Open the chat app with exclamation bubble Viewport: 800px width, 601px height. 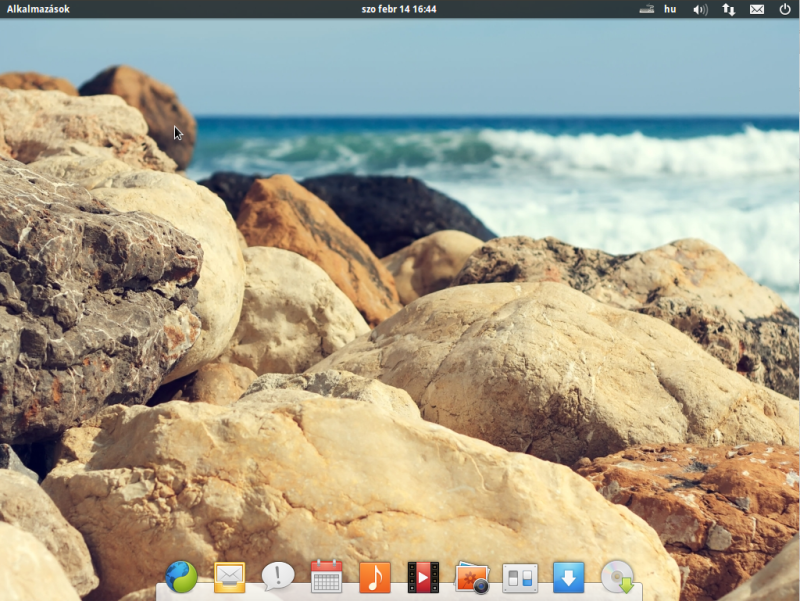click(278, 577)
